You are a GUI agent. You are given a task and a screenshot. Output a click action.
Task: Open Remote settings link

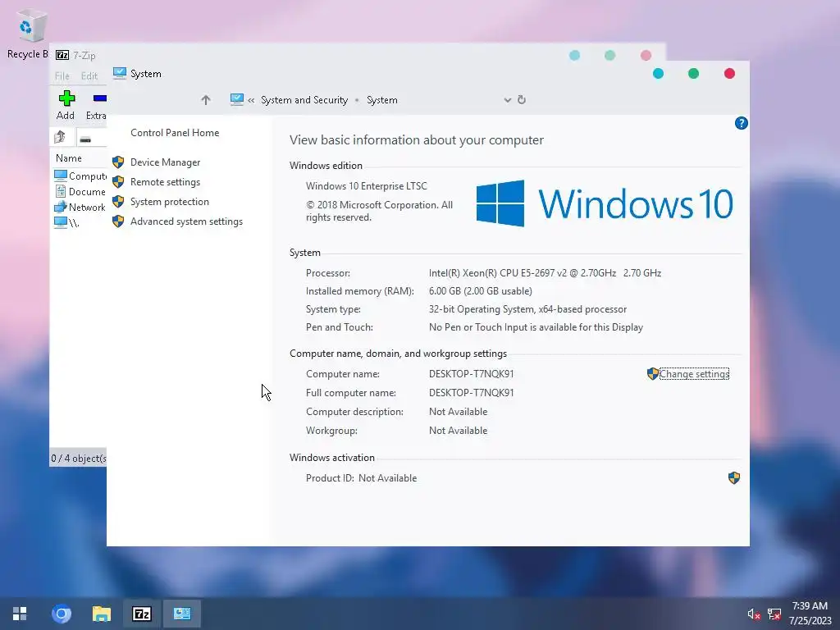165,182
